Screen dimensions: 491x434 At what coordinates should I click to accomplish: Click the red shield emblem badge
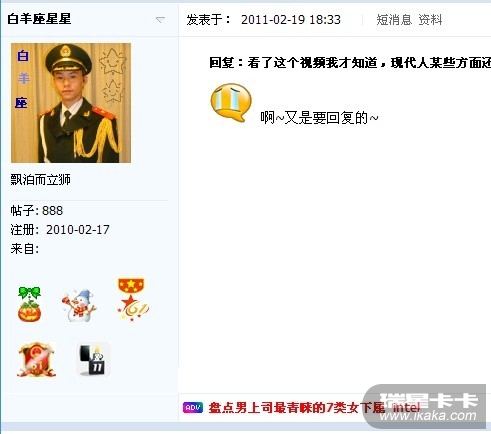click(36, 360)
